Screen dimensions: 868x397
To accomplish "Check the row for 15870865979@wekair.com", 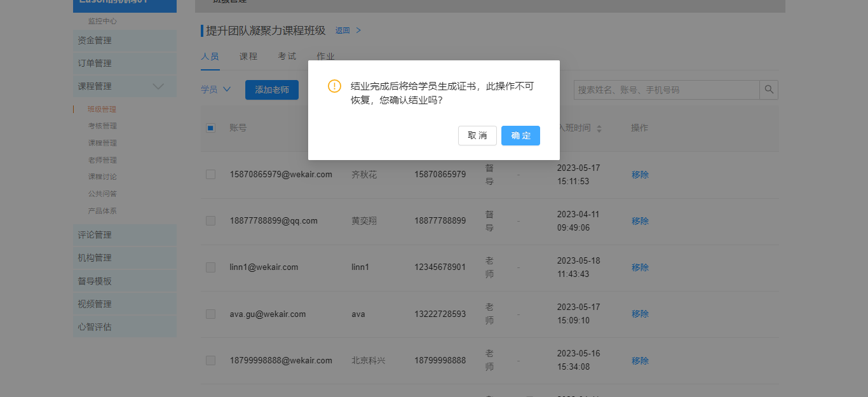I will click(210, 174).
